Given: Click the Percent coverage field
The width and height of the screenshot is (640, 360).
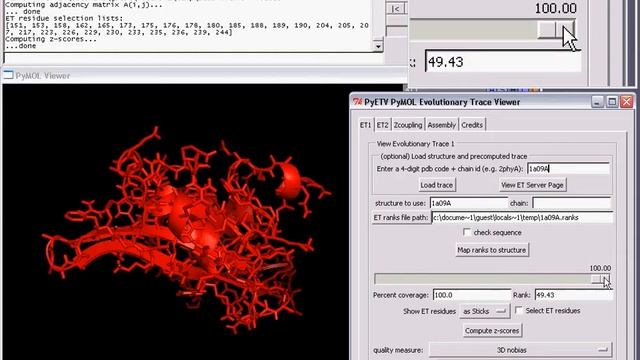Looking at the screenshot, I should click(471, 295).
